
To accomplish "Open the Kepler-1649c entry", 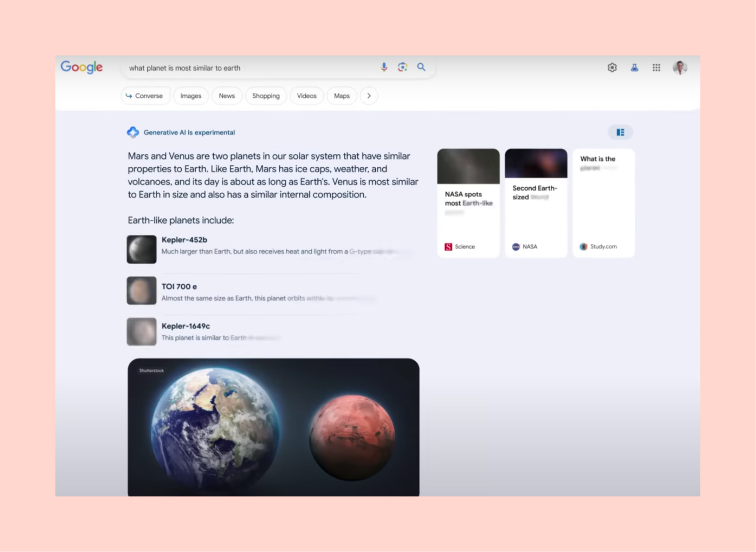I will pyautogui.click(x=205, y=332).
